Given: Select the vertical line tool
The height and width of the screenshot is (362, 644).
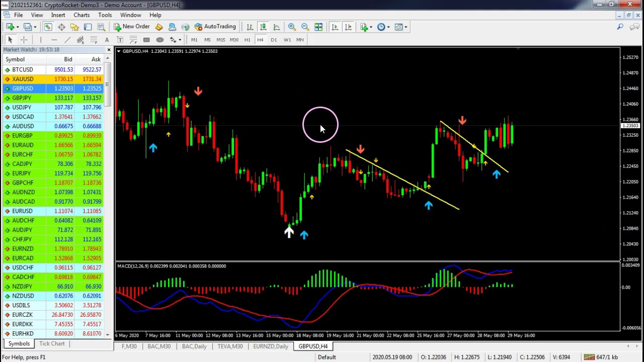Looking at the screenshot, I should pos(41,40).
